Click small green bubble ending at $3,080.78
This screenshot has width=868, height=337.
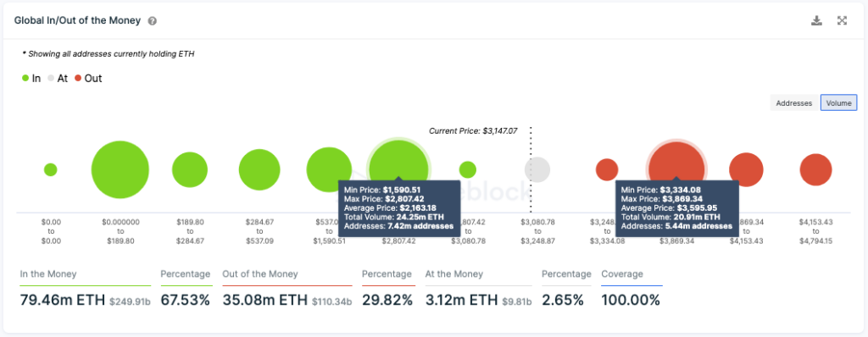pyautogui.click(x=468, y=169)
